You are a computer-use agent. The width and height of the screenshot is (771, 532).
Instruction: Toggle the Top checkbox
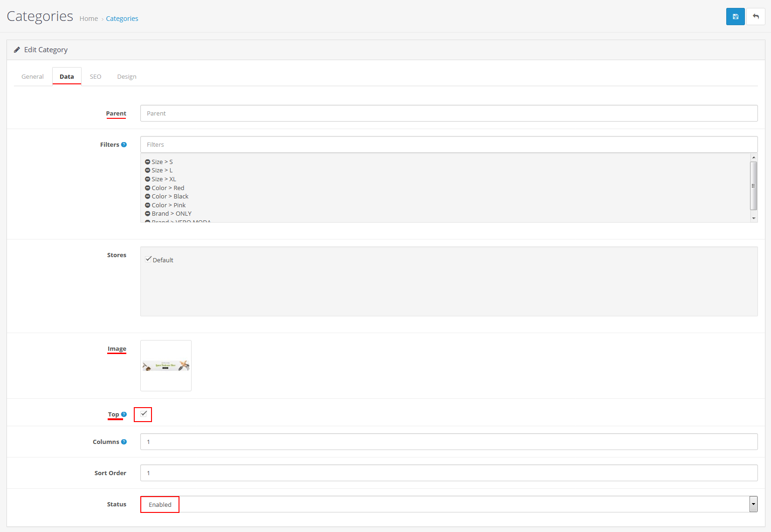point(144,414)
